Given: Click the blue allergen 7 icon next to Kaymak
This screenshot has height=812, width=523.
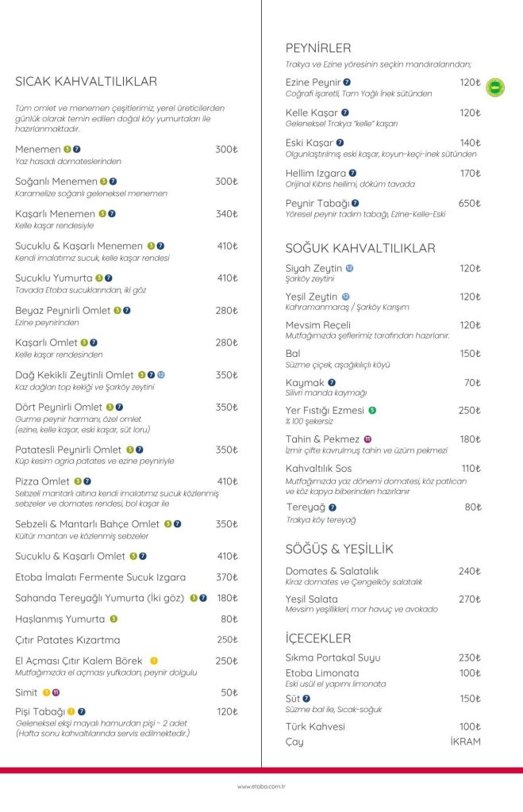Looking at the screenshot, I should [x=332, y=383].
